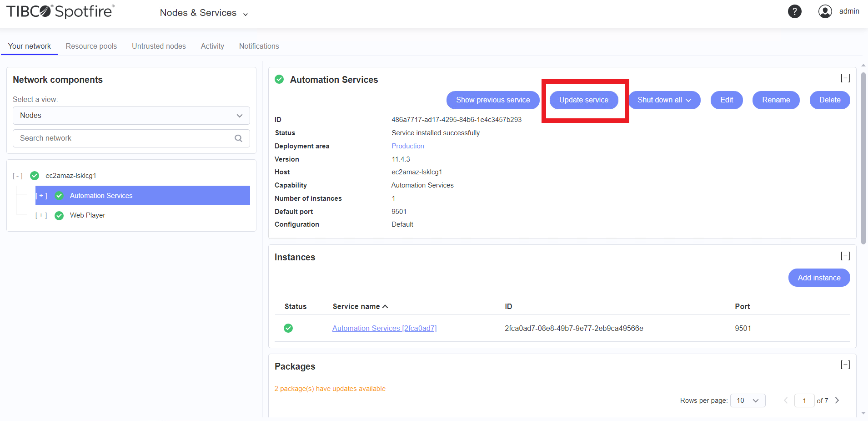Click green status icon beside Web Player
868x421 pixels.
(59, 216)
